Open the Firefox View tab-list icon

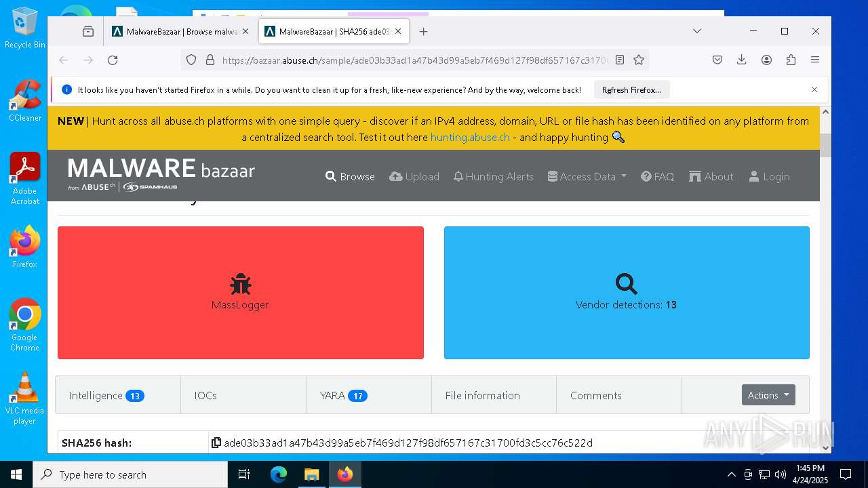[x=88, y=31]
